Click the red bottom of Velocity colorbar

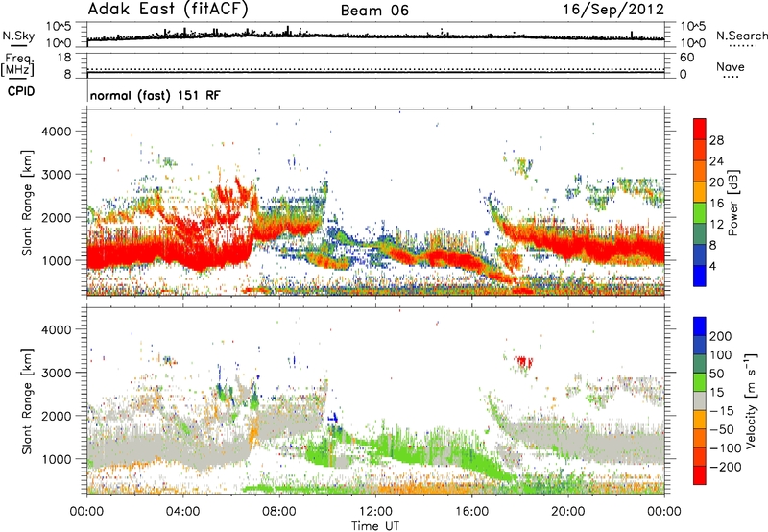click(x=700, y=475)
